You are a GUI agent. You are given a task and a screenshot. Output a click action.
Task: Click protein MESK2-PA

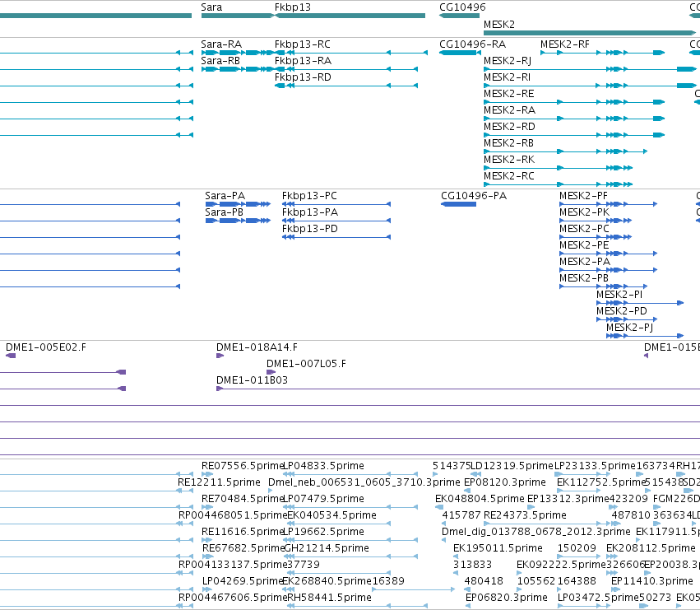coord(584,262)
